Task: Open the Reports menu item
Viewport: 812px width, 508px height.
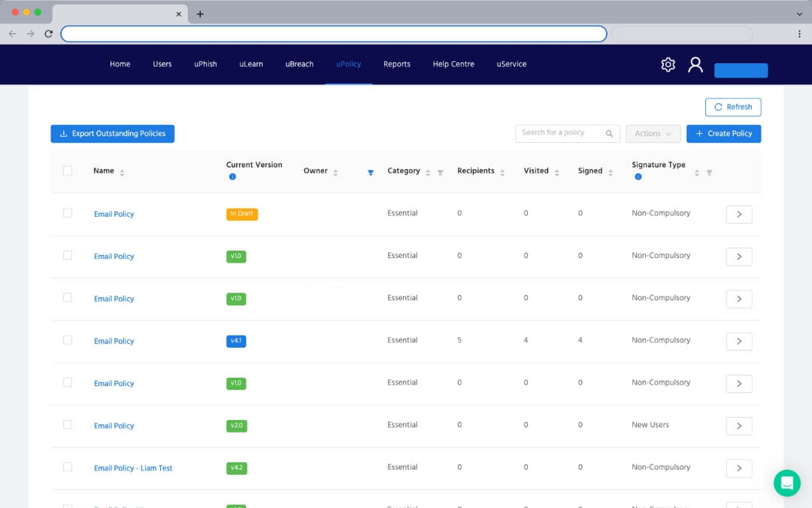Action: [396, 65]
